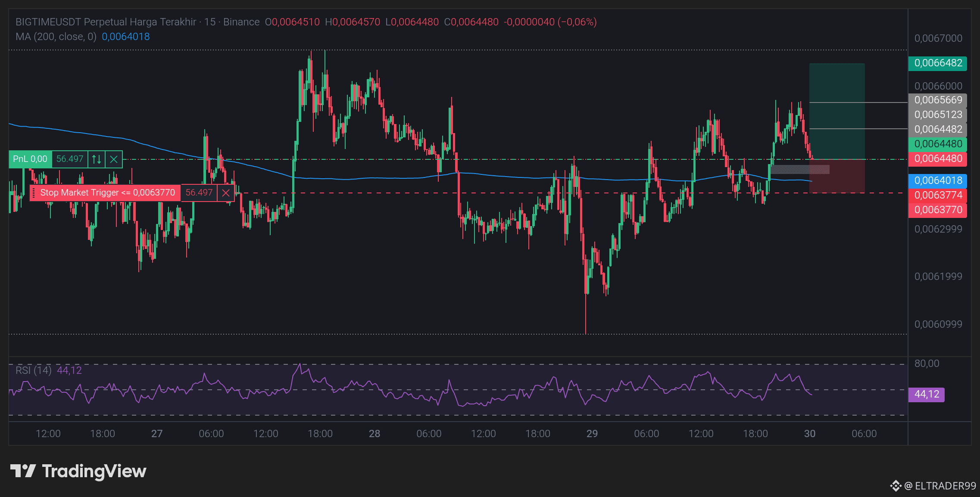980x497 pixels.
Task: Click the @ ELTRADER99 username
Action: (x=940, y=486)
